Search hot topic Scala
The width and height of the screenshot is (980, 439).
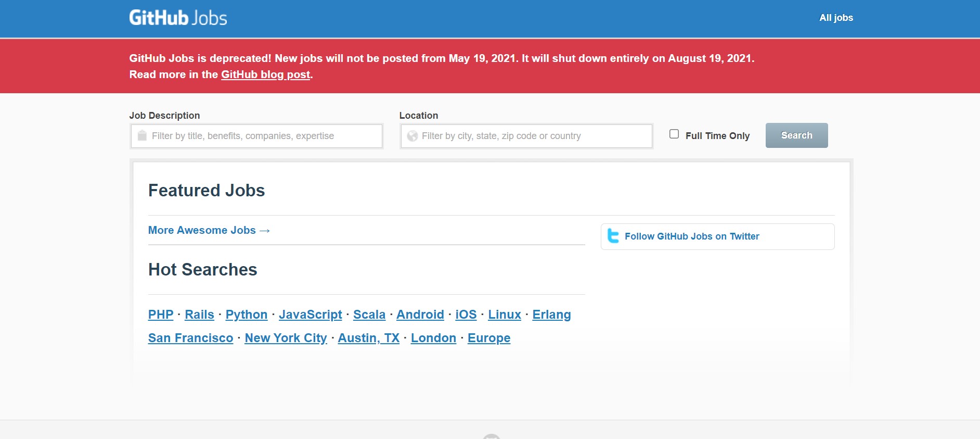(369, 315)
